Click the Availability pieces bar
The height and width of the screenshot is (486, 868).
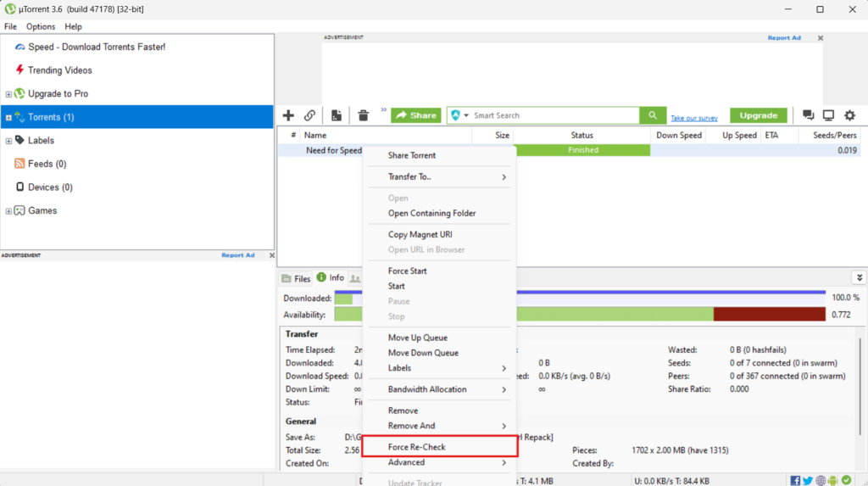click(580, 314)
